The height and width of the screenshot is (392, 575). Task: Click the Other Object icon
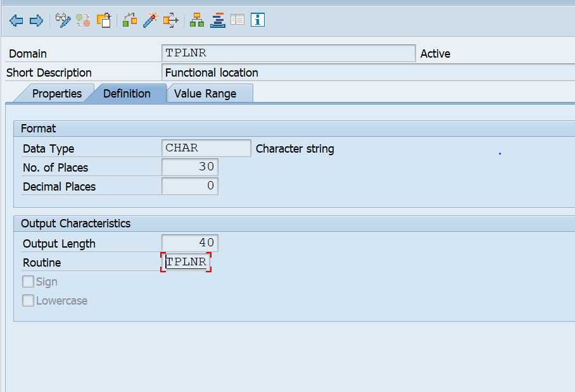104,20
